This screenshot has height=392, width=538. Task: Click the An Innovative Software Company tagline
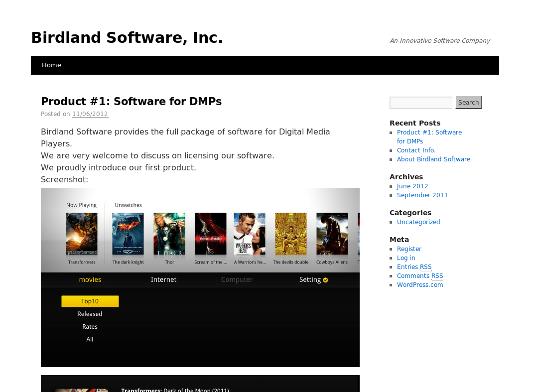tap(440, 40)
